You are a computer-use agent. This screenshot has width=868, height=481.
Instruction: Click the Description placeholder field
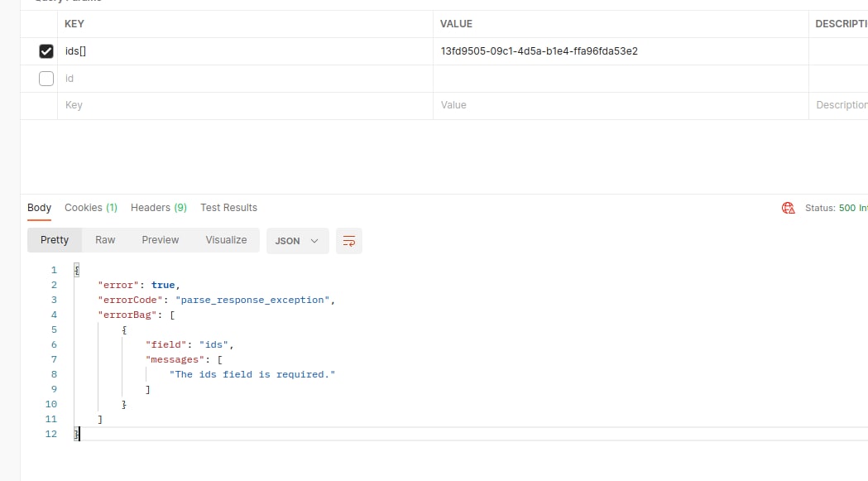pos(841,105)
